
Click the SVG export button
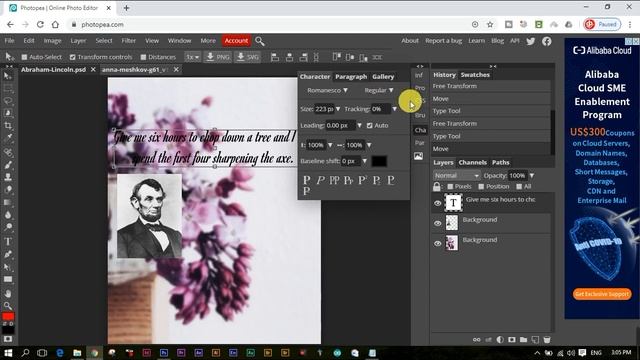click(248, 57)
